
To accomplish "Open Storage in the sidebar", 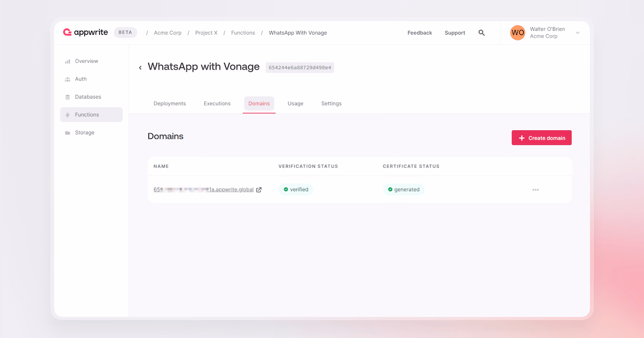I will click(x=91, y=133).
